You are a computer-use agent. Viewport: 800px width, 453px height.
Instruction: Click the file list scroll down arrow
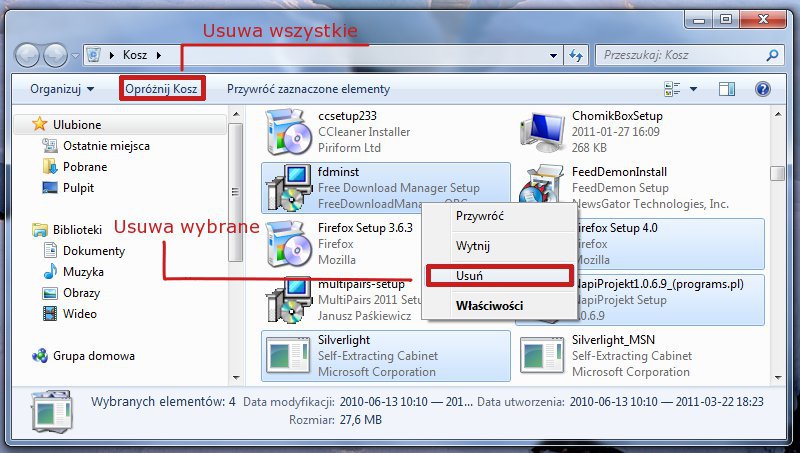(x=778, y=378)
